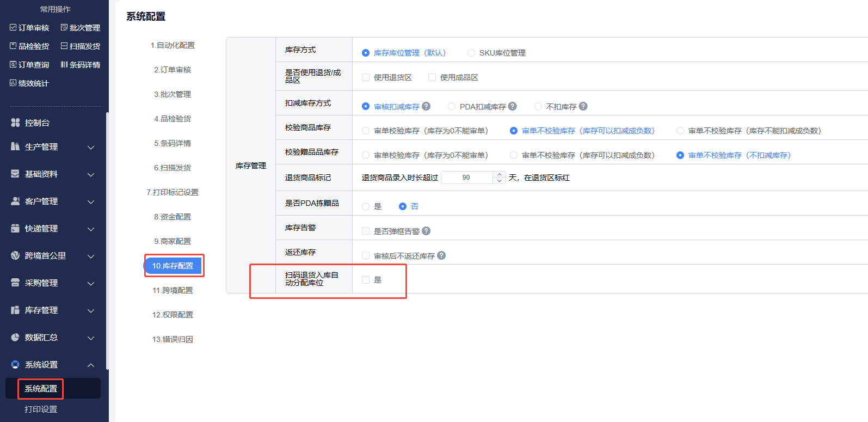Switch to 12.权限配置 tab

coord(173,315)
